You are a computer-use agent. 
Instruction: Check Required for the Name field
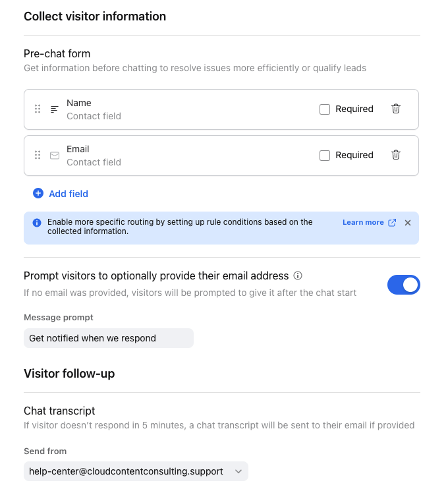point(325,109)
